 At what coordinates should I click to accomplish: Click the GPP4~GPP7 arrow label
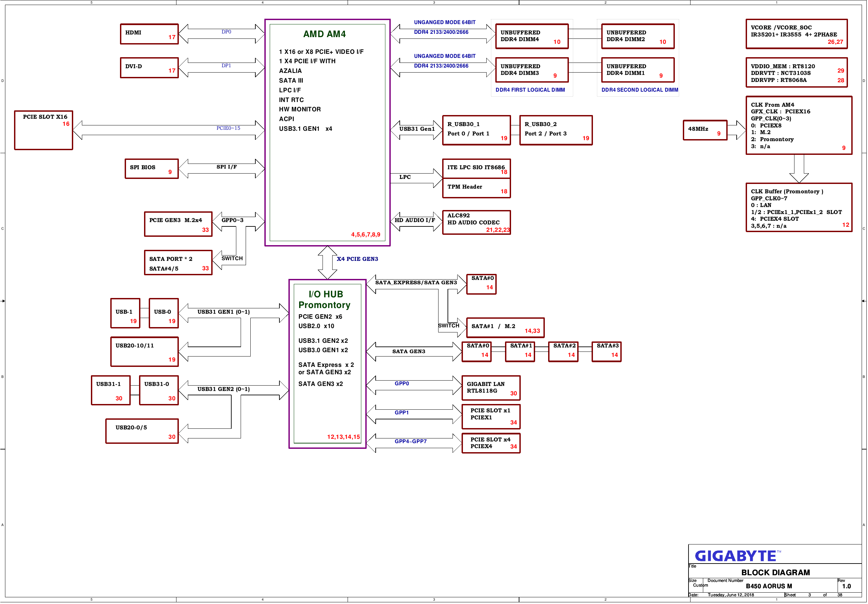click(x=410, y=441)
